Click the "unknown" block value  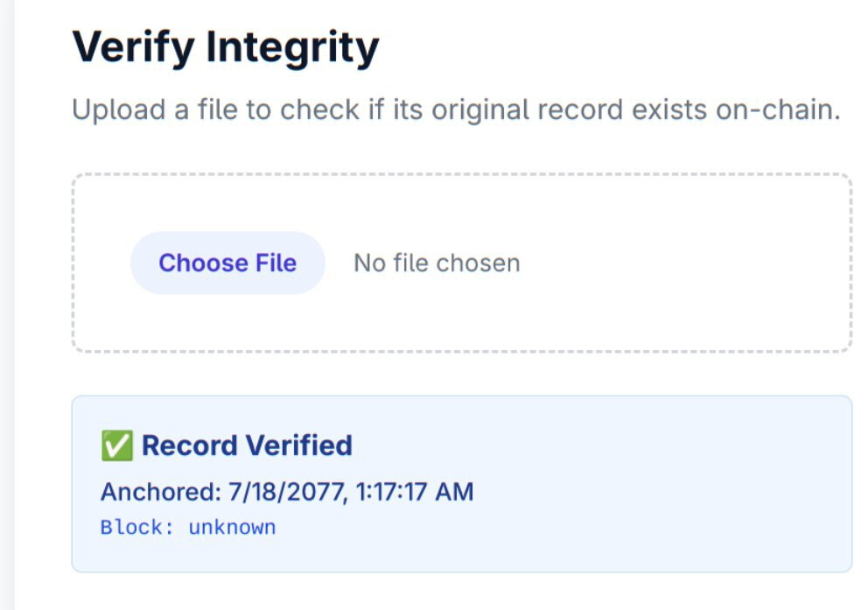click(232, 528)
